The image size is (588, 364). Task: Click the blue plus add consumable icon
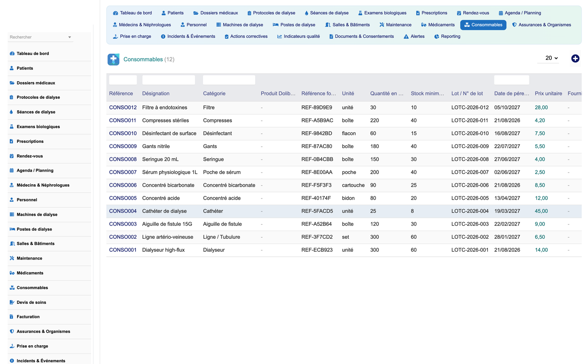575,59
